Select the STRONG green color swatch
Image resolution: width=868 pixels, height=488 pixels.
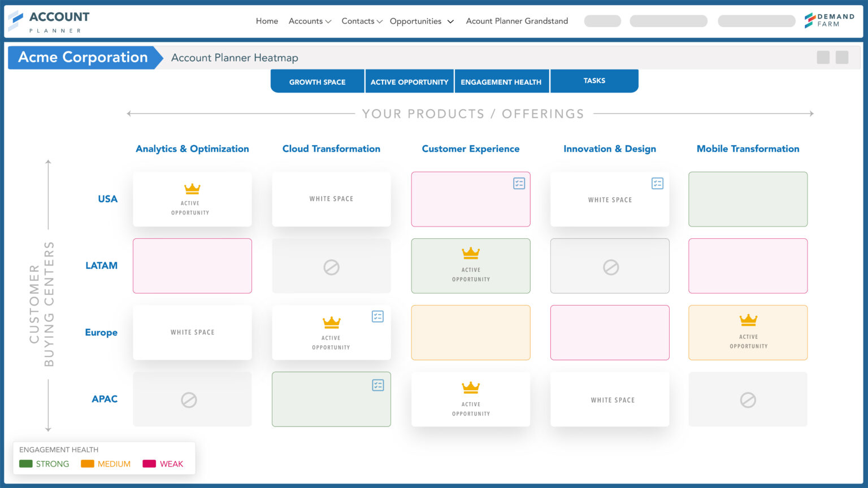(25, 464)
